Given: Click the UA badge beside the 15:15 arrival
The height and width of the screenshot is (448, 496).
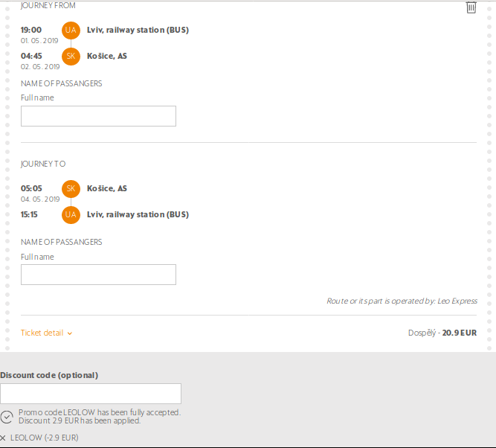Looking at the screenshot, I should pyautogui.click(x=71, y=215).
